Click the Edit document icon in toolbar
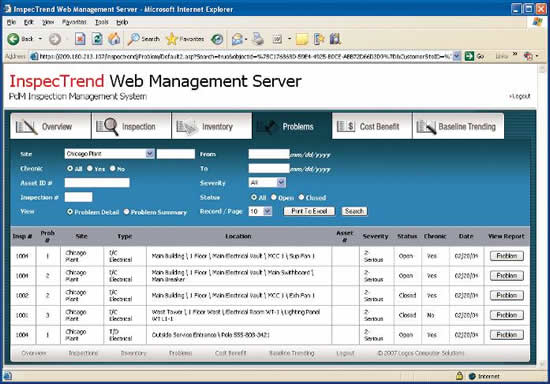550x384 pixels. [277, 39]
